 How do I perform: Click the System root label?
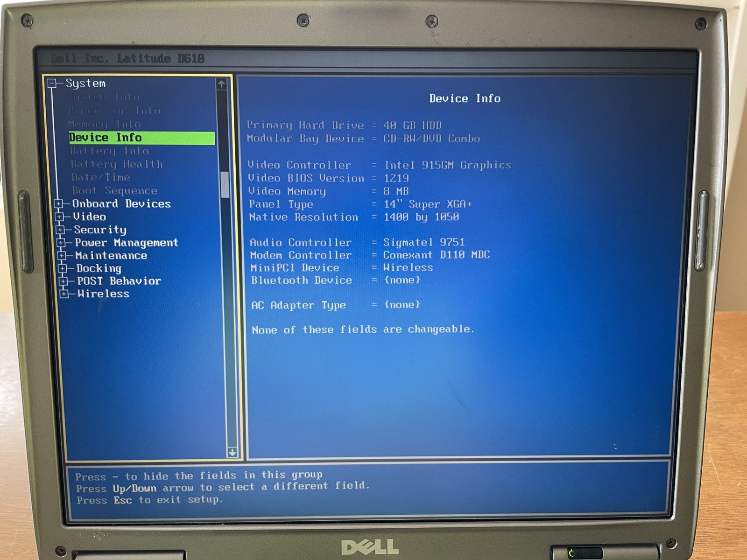tap(85, 84)
